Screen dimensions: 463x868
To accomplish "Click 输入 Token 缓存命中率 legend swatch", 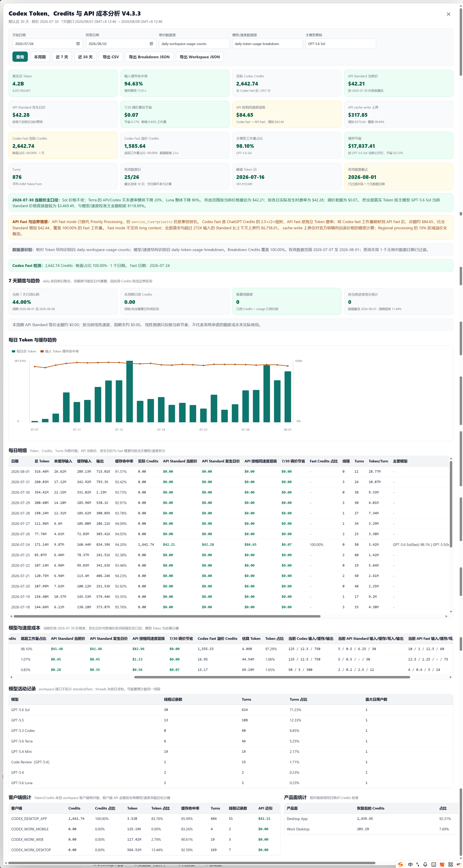I will pos(42,351).
